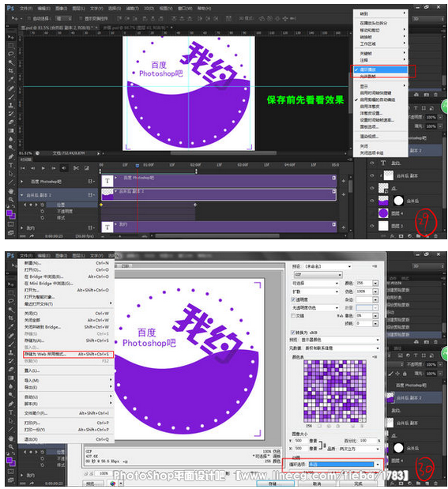This screenshot has height=489, width=448.
Task: Go to the first frame of the timeline
Action: coord(22,168)
